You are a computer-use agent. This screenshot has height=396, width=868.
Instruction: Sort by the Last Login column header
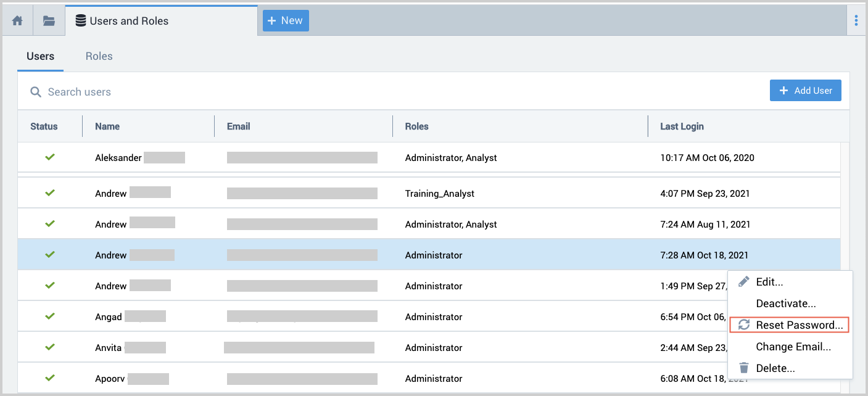point(682,126)
